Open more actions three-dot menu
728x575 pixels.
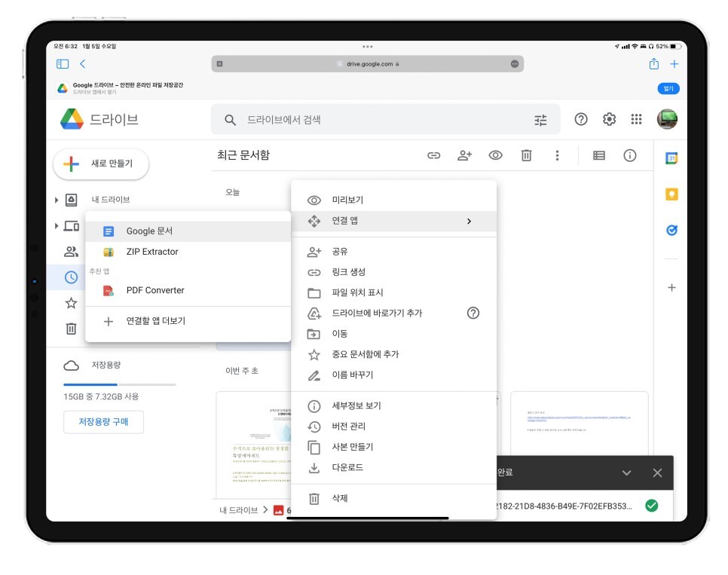point(557,155)
